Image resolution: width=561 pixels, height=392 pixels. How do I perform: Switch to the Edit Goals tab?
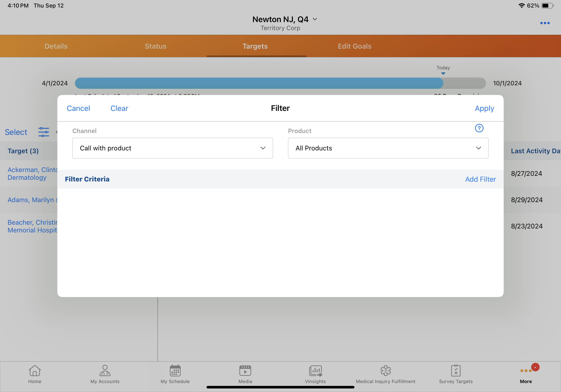tap(354, 46)
